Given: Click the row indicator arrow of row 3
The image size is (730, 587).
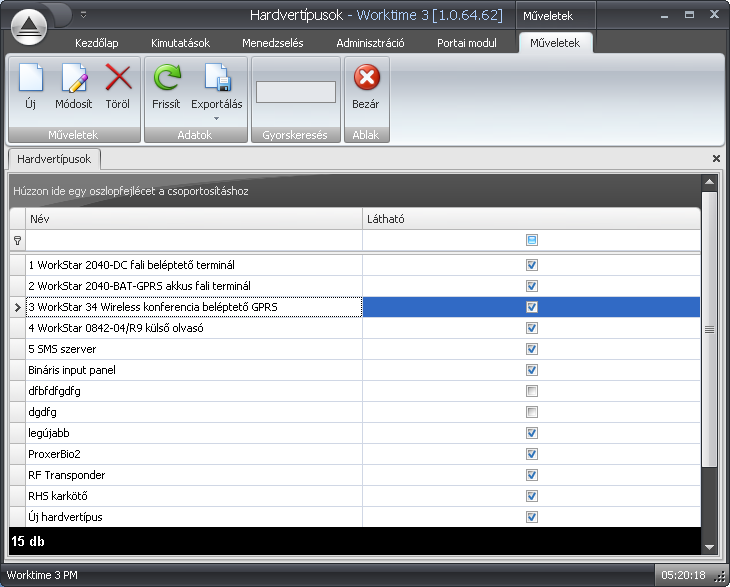Looking at the screenshot, I should [17, 307].
